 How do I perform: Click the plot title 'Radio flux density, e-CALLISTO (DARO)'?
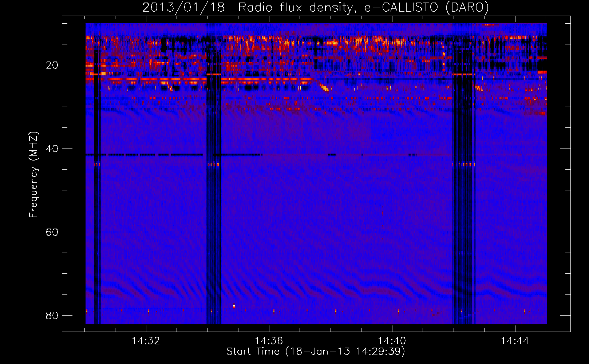pos(363,7)
